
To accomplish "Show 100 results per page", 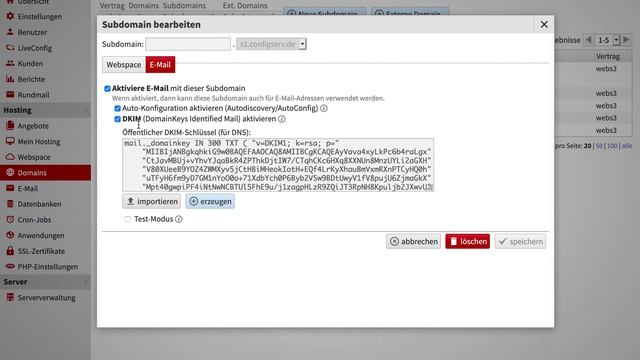I will point(612,146).
